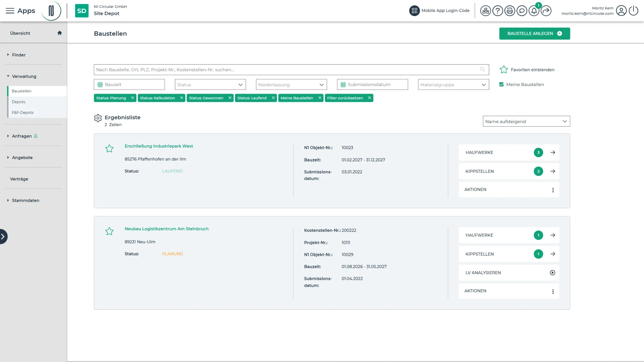Select Depots in the Verwaltung menu

(x=18, y=102)
